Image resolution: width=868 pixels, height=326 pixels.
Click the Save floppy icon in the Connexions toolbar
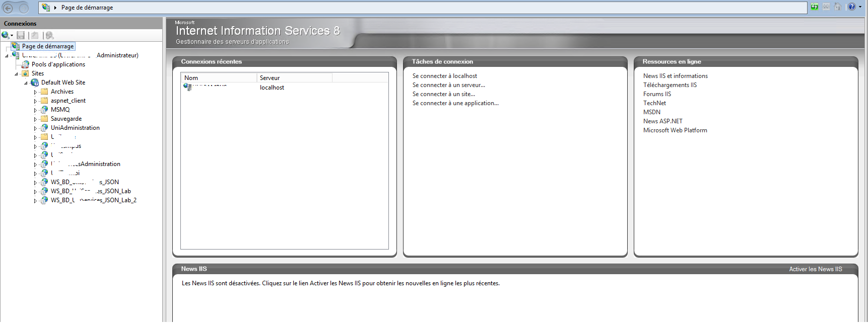[21, 35]
